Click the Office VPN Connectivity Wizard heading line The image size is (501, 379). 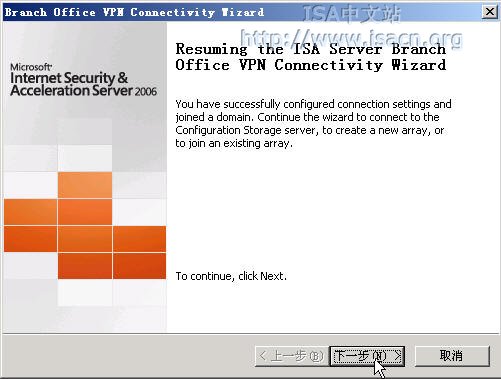coord(311,65)
